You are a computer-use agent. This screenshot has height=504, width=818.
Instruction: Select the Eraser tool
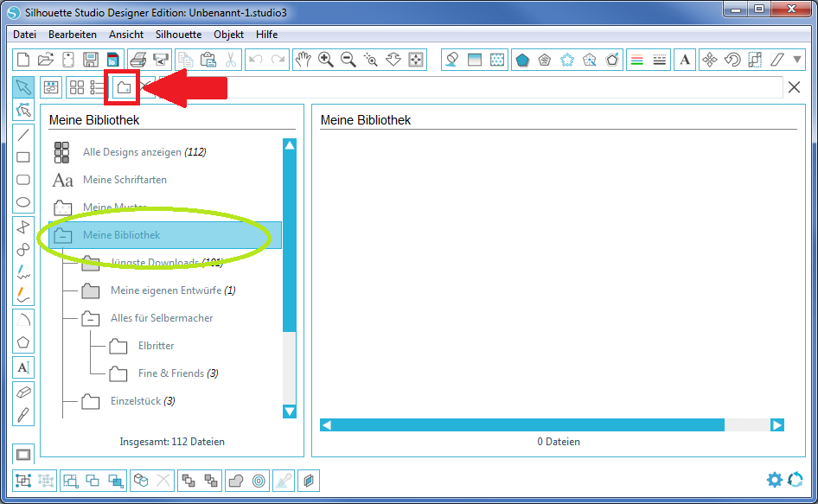23,392
